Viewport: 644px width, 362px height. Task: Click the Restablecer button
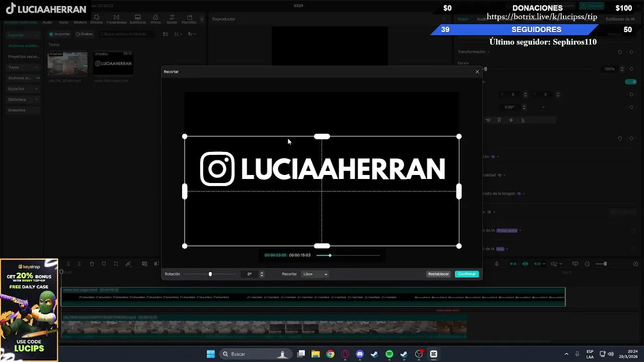[x=438, y=274]
